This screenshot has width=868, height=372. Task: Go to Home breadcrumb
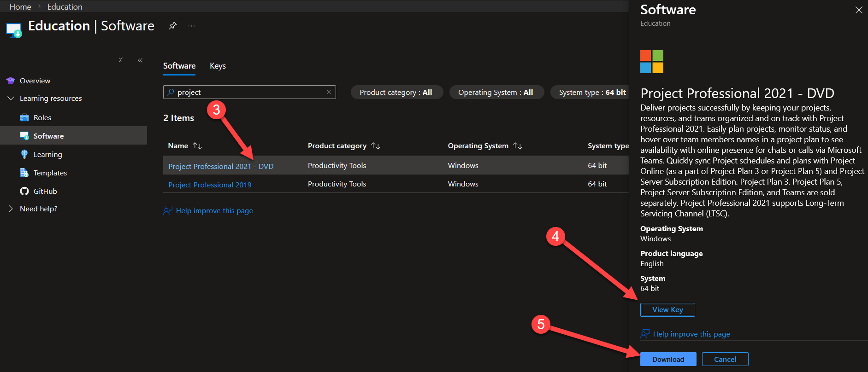(20, 7)
